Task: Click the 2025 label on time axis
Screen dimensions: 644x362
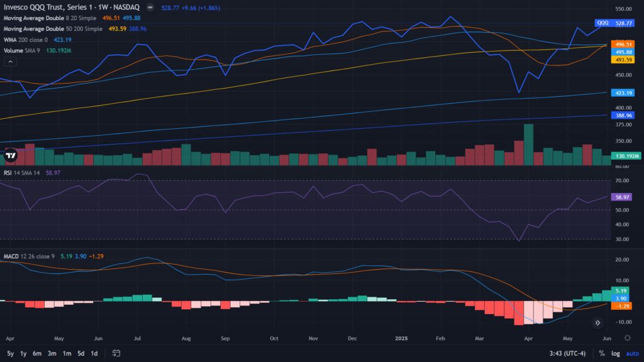Action: tap(401, 339)
